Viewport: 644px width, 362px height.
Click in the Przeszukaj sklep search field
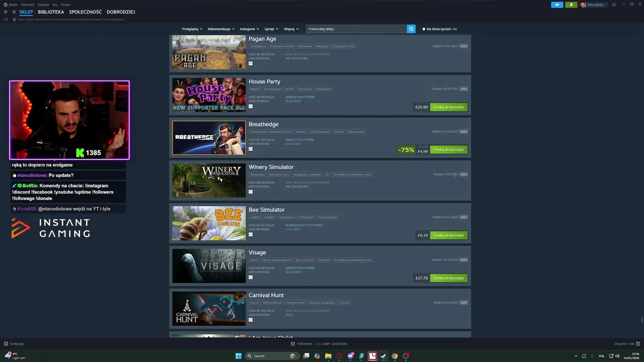[x=356, y=29]
